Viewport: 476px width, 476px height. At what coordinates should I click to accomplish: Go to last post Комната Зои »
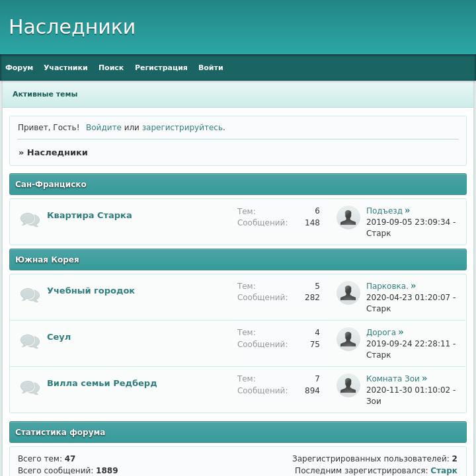pos(397,379)
